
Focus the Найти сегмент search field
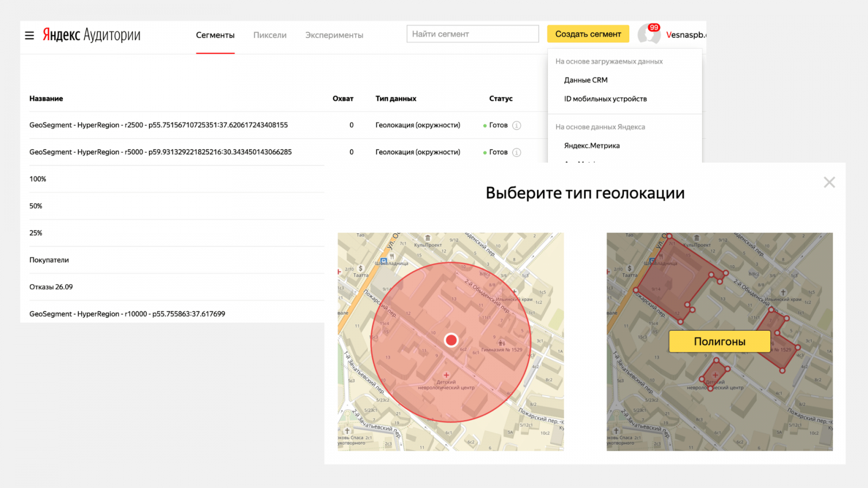[x=473, y=34]
